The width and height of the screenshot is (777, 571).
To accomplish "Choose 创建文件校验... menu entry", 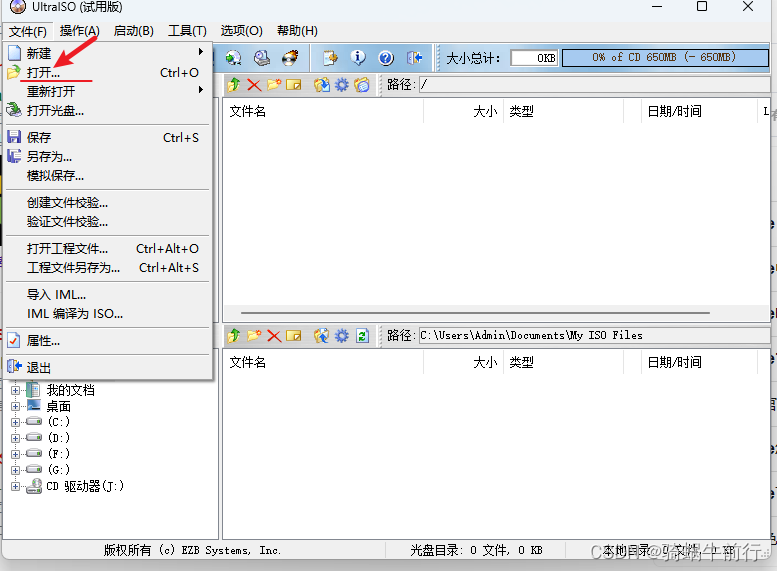I will tap(108, 203).
